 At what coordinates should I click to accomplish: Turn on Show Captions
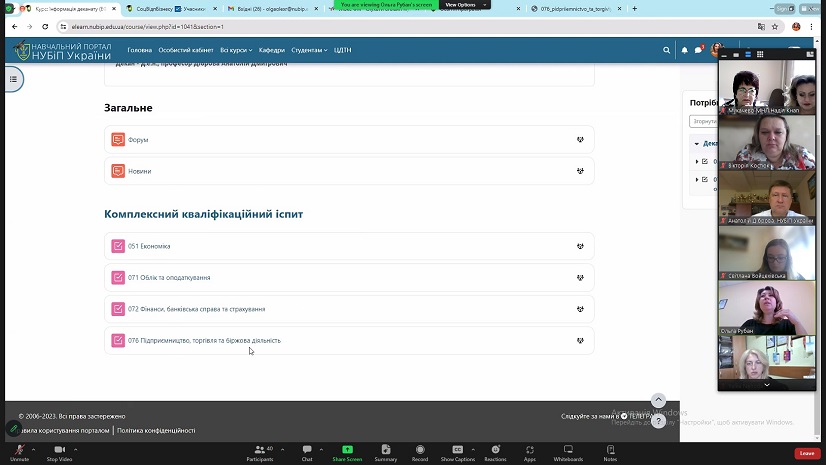point(458,452)
